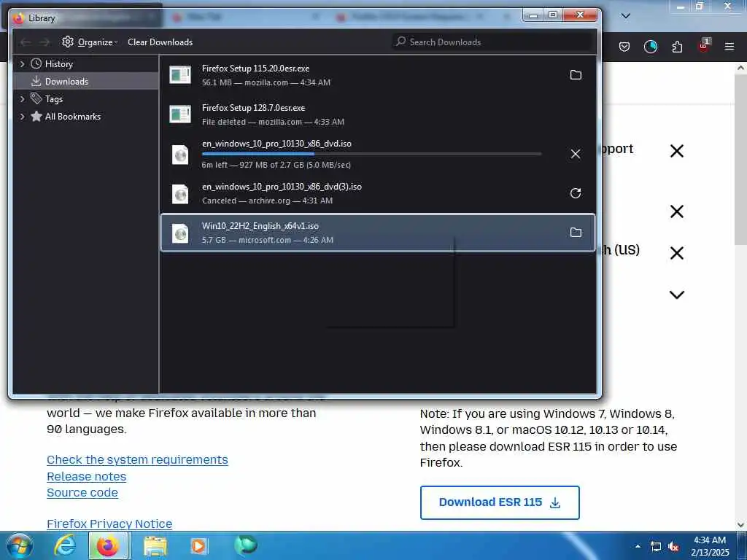The width and height of the screenshot is (747, 560).
Task: Select the Firefox Setup 128.7.0esr.exe row
Action: point(378,114)
